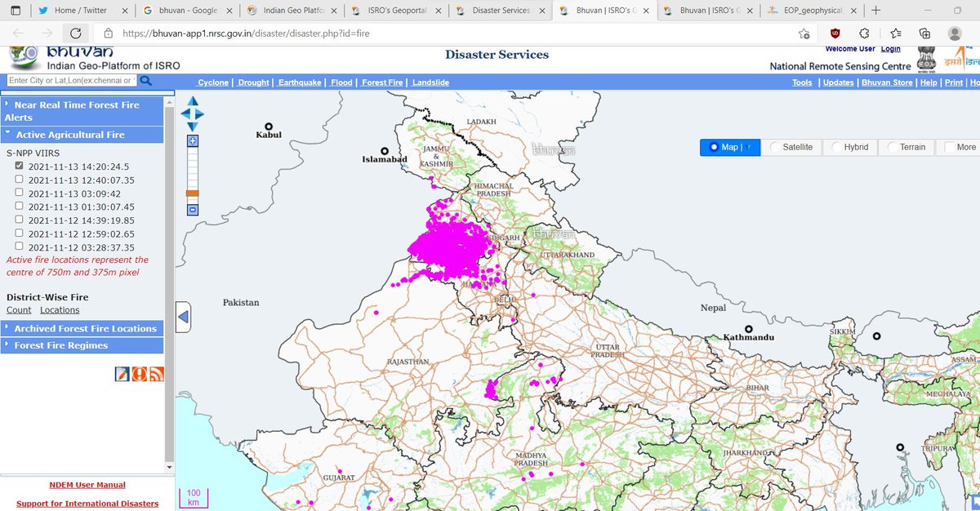This screenshot has height=511, width=980.
Task: Enable the 2021-11-13 03:09:42 layer
Action: pos(20,193)
